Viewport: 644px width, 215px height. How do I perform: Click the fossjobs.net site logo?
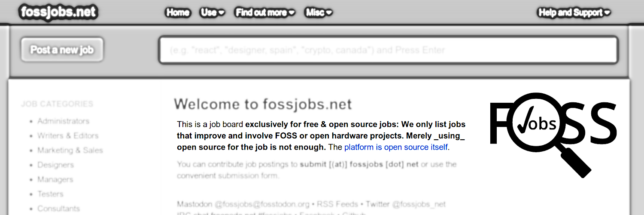pos(59,12)
